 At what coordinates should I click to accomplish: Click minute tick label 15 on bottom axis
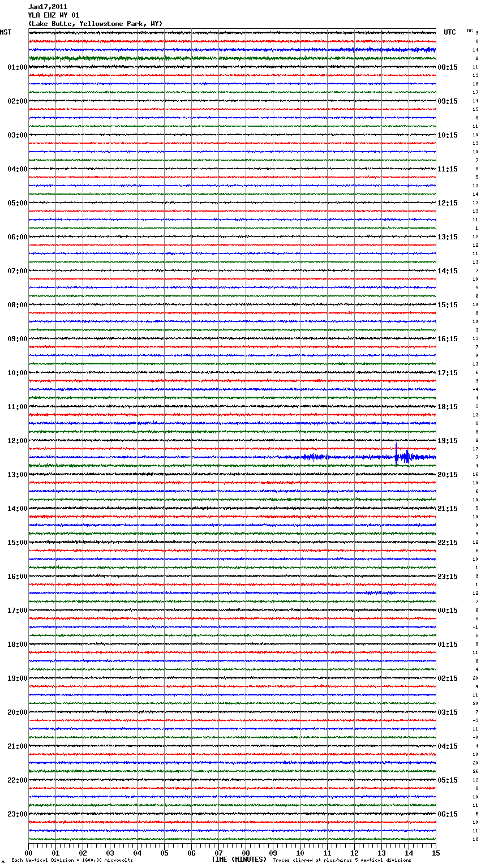(x=436, y=853)
